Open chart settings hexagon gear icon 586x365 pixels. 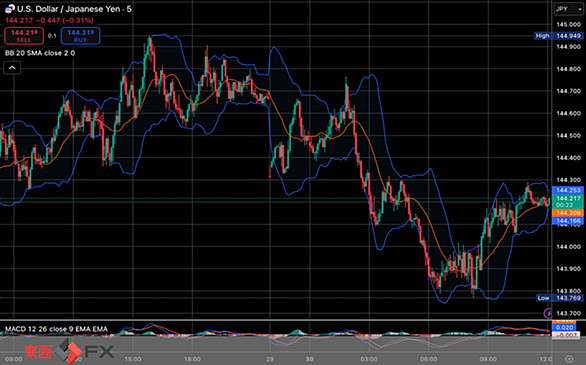569,359
